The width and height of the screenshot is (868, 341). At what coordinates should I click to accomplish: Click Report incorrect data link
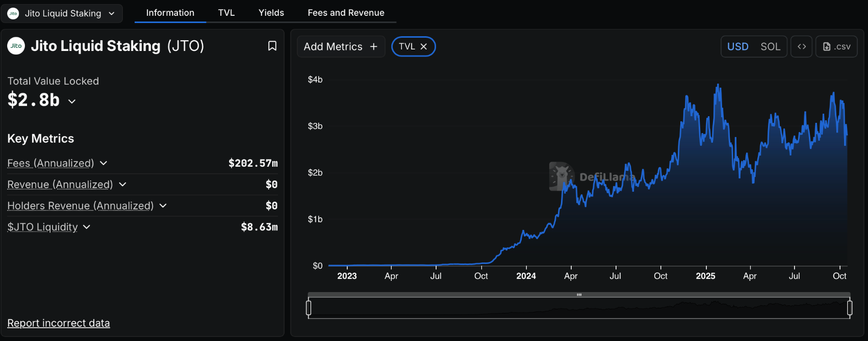tap(59, 323)
